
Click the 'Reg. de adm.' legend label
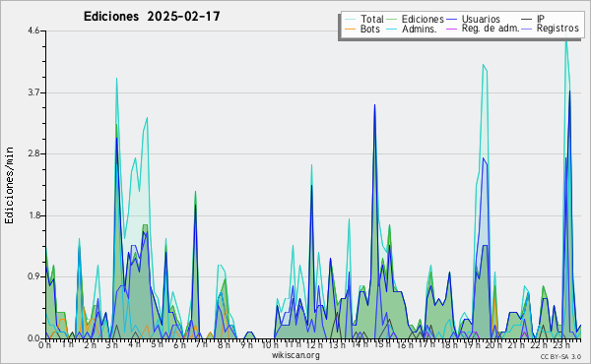pyautogui.click(x=491, y=29)
